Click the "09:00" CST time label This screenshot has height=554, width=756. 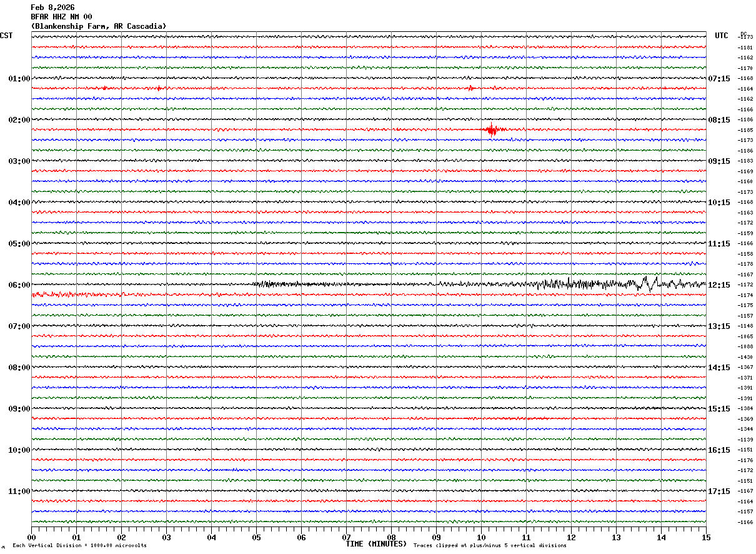pos(19,409)
